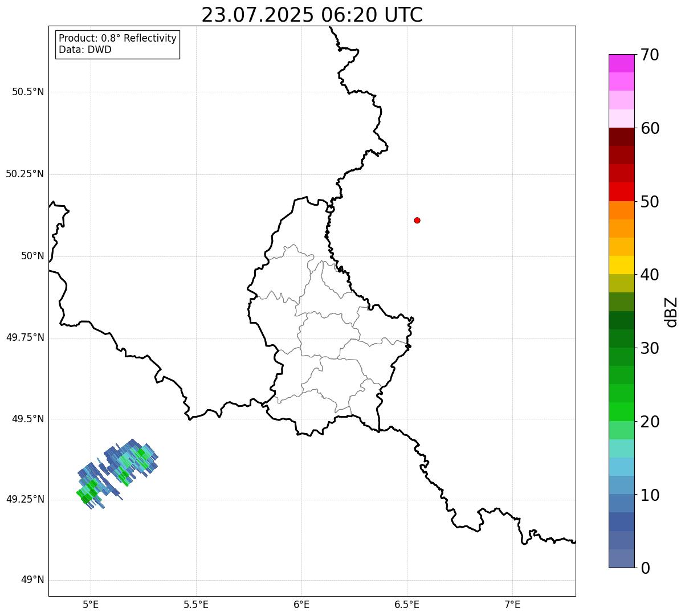Click the 49.25°N latitude label
Screen dimensions: 685x616
25,499
